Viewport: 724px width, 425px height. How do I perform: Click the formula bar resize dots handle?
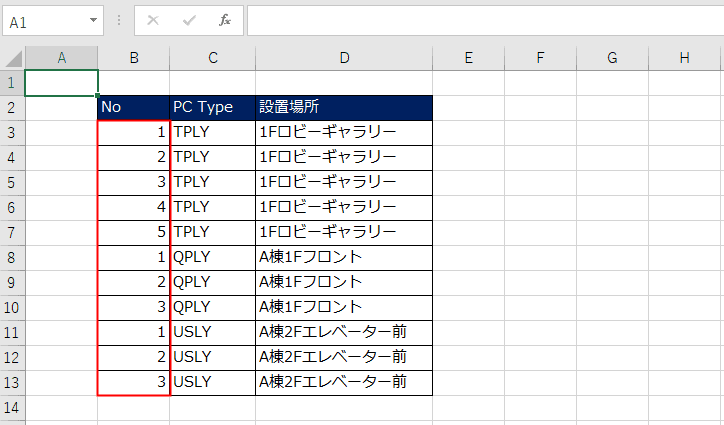(x=119, y=20)
